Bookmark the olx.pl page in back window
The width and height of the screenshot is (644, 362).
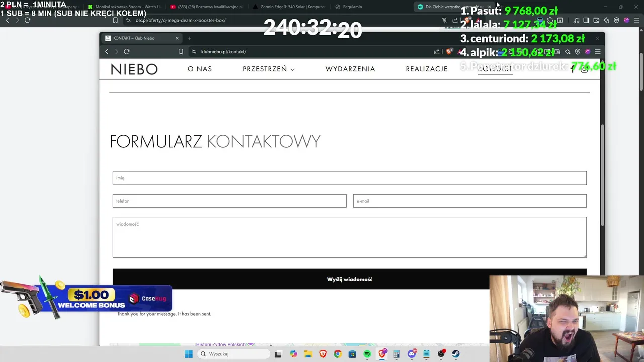click(115, 20)
